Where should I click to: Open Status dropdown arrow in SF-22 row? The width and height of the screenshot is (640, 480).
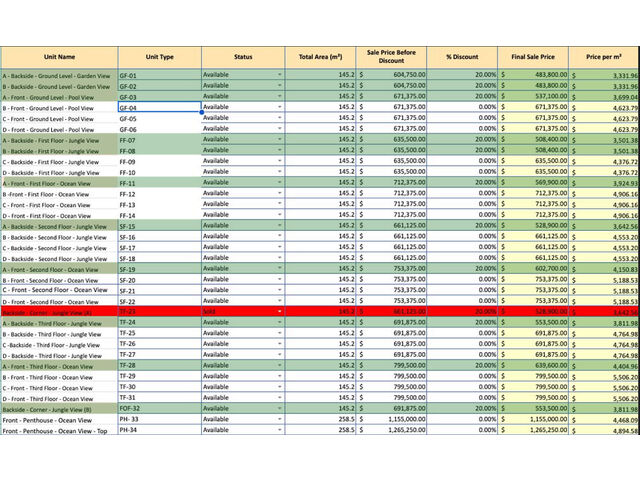[280, 301]
